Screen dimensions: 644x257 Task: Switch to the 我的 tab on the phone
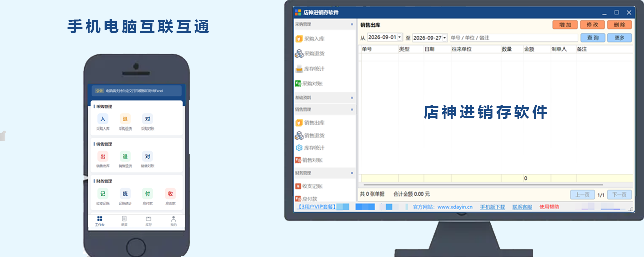point(173,221)
